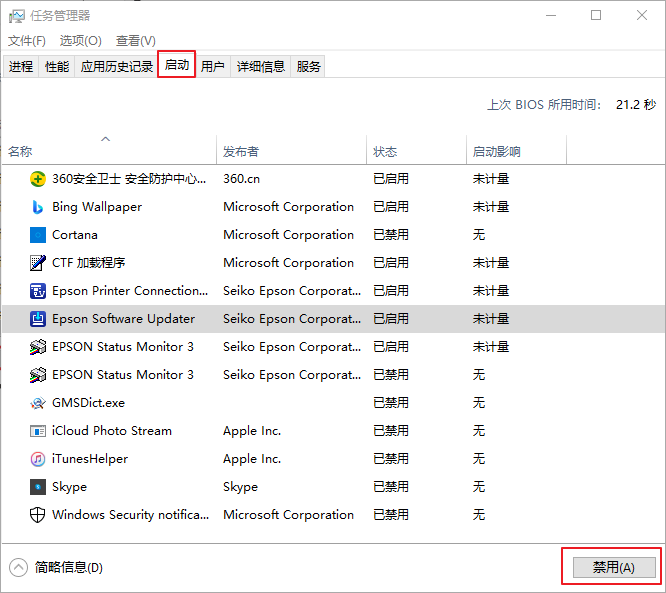Switch to the 进程 tab
Viewport: 666px width, 593px height.
[x=21, y=67]
